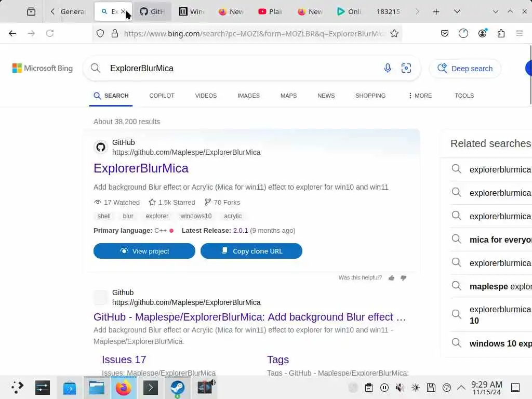
Task: Expand hidden system tray icons arrow
Action: tap(461, 388)
